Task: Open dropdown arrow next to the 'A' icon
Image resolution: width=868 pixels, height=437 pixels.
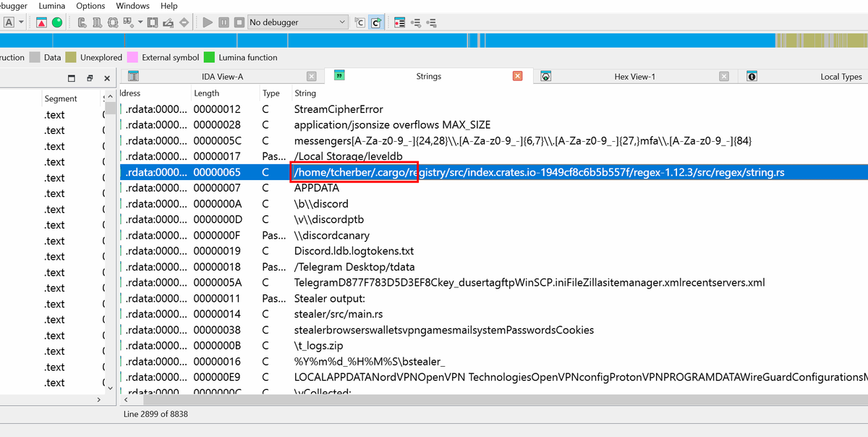Action: pos(21,22)
